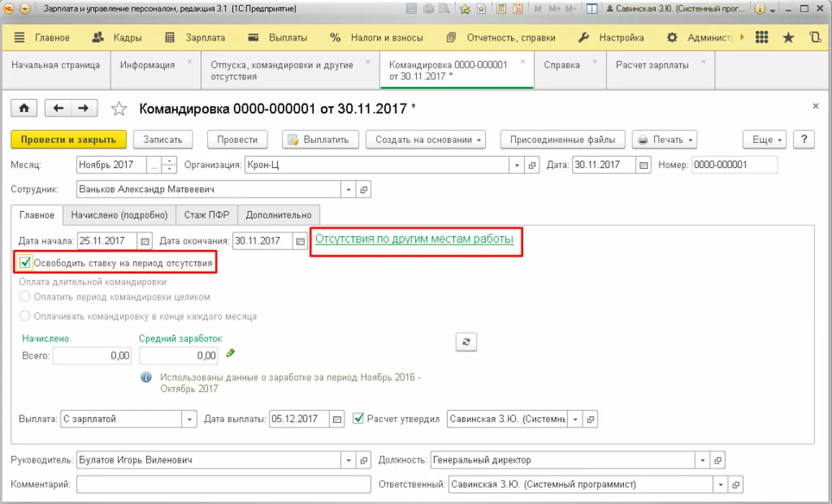Select Оплатить период командировки целиком

25,297
